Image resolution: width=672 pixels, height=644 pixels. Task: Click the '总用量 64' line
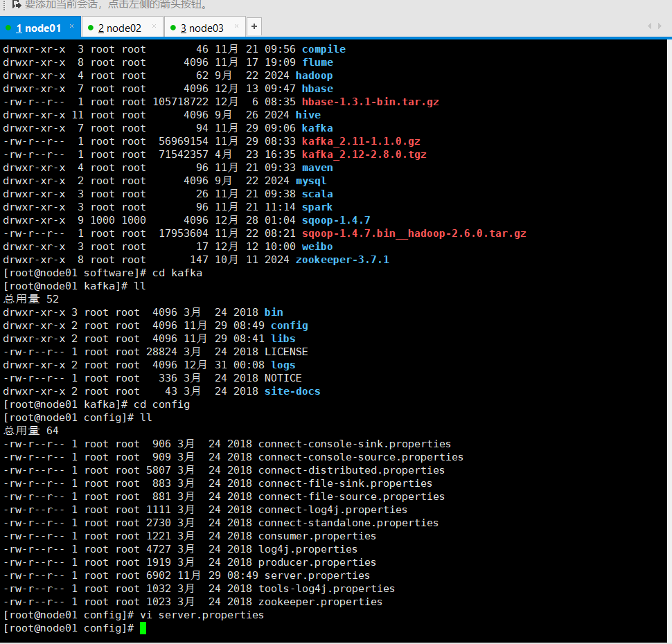pyautogui.click(x=31, y=431)
